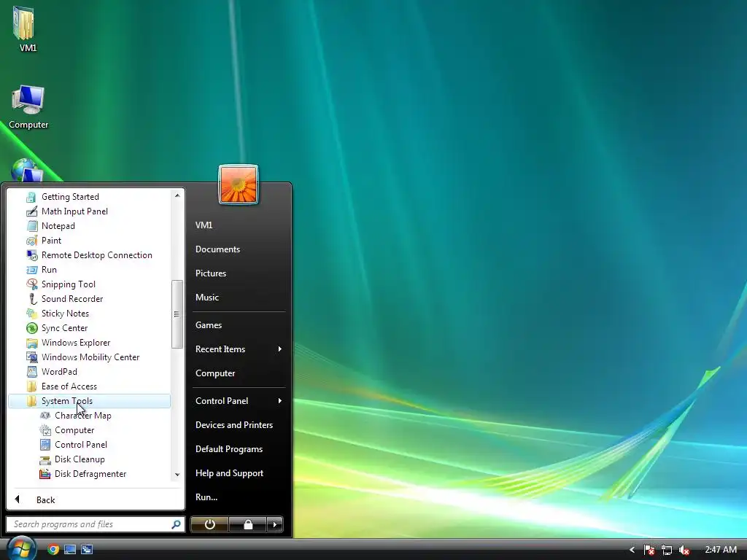Open Windows Mobility Center
This screenshot has height=560, width=747.
coord(89,357)
